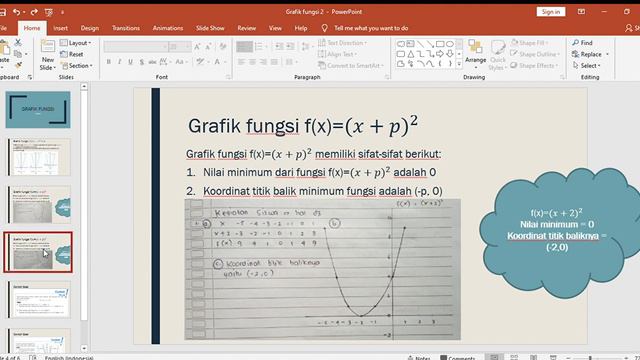Click Find in Editing group

582,43
